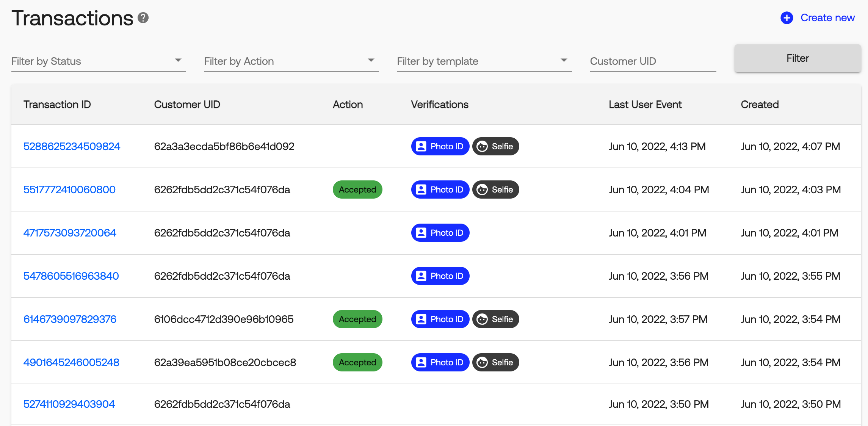Click Photo ID badge for transaction 5288625234509824
This screenshot has height=426, width=868.
click(440, 146)
